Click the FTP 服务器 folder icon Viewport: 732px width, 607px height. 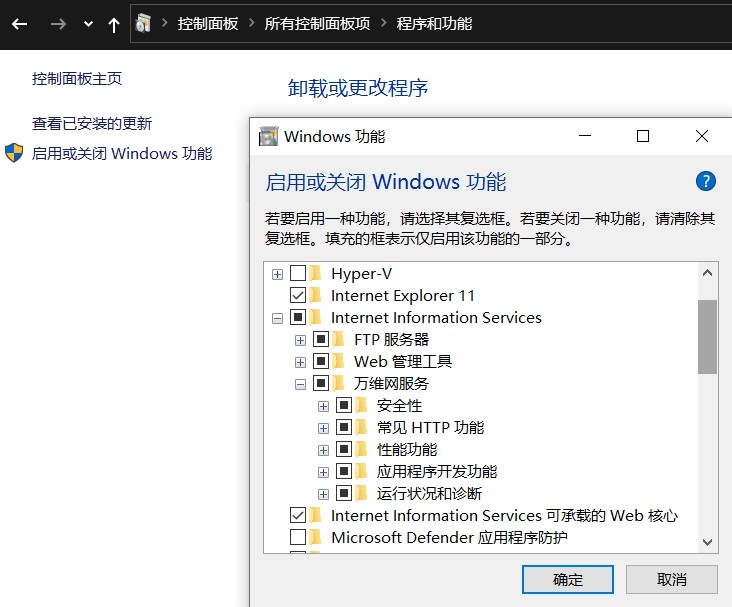click(339, 339)
